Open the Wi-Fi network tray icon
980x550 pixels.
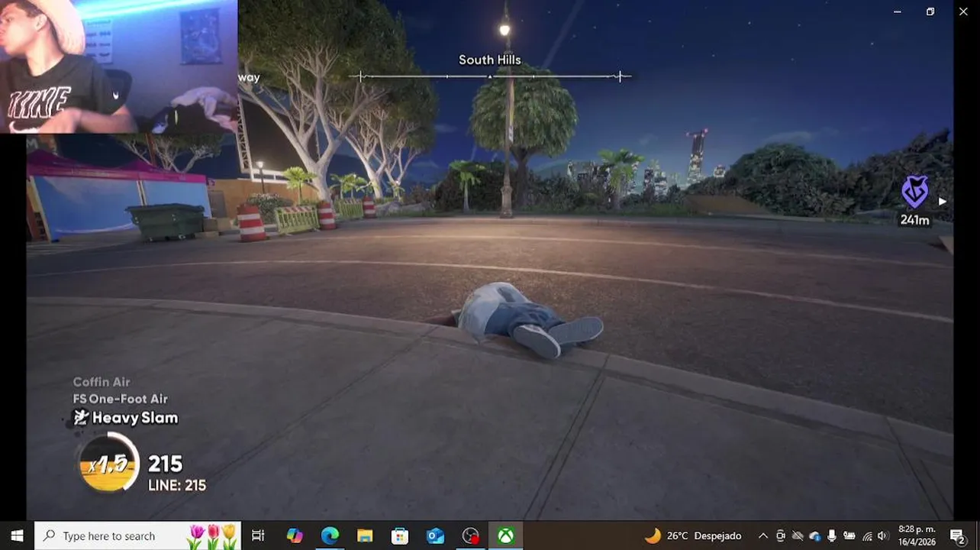(866, 535)
